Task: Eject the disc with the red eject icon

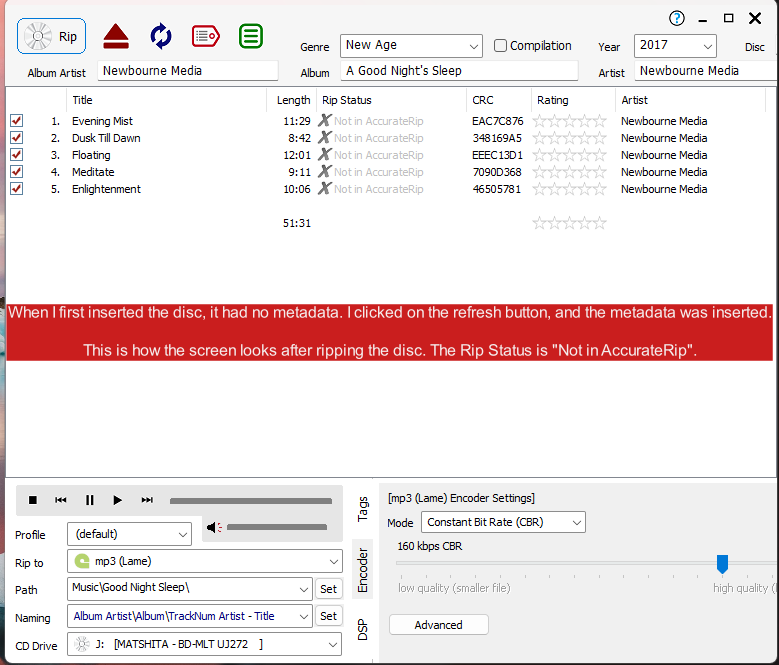Action: pyautogui.click(x=116, y=37)
